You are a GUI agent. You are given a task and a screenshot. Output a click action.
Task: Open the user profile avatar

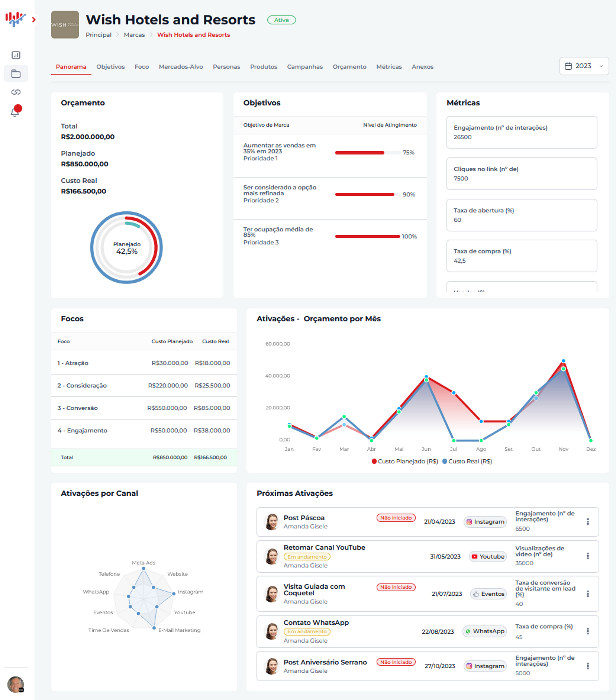click(x=16, y=684)
